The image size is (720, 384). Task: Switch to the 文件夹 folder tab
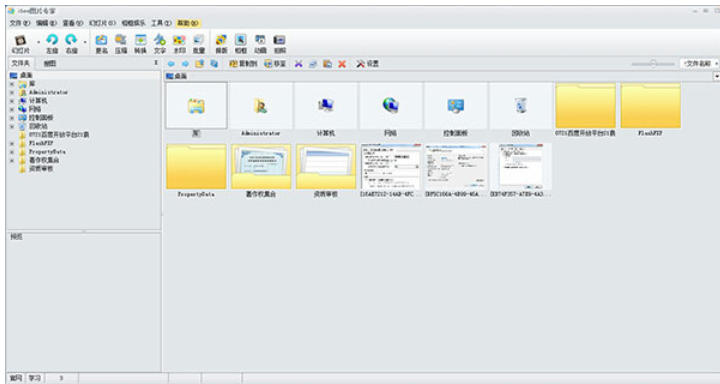(21, 63)
